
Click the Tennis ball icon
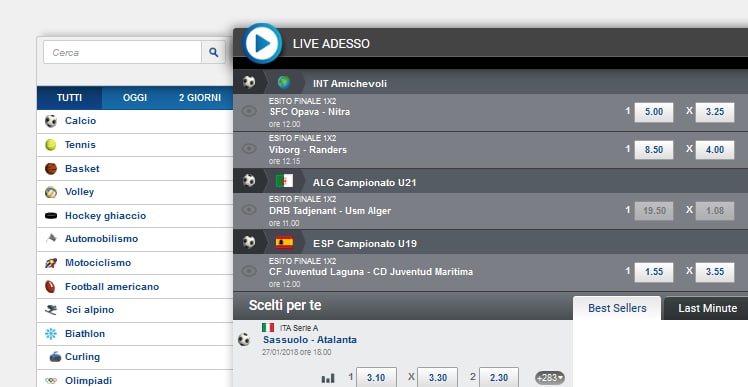click(51, 145)
